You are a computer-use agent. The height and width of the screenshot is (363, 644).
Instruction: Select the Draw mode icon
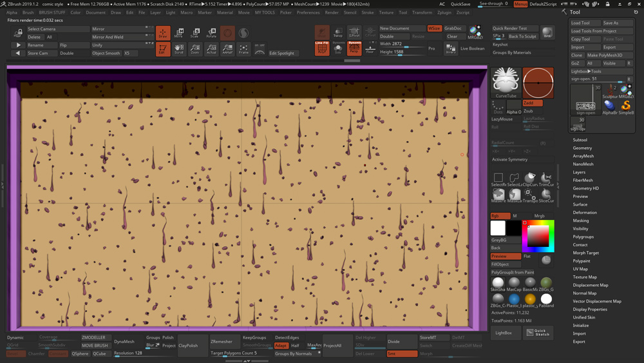163,33
